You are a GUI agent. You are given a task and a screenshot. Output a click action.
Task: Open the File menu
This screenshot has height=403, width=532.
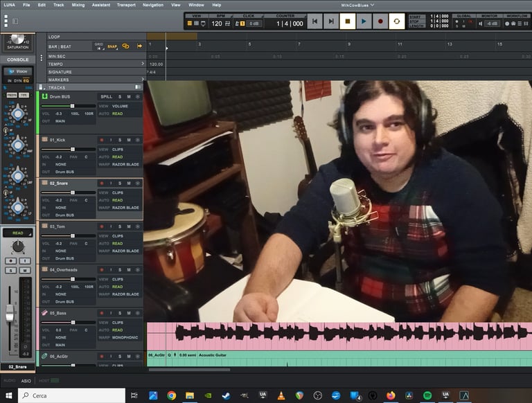[x=26, y=5]
